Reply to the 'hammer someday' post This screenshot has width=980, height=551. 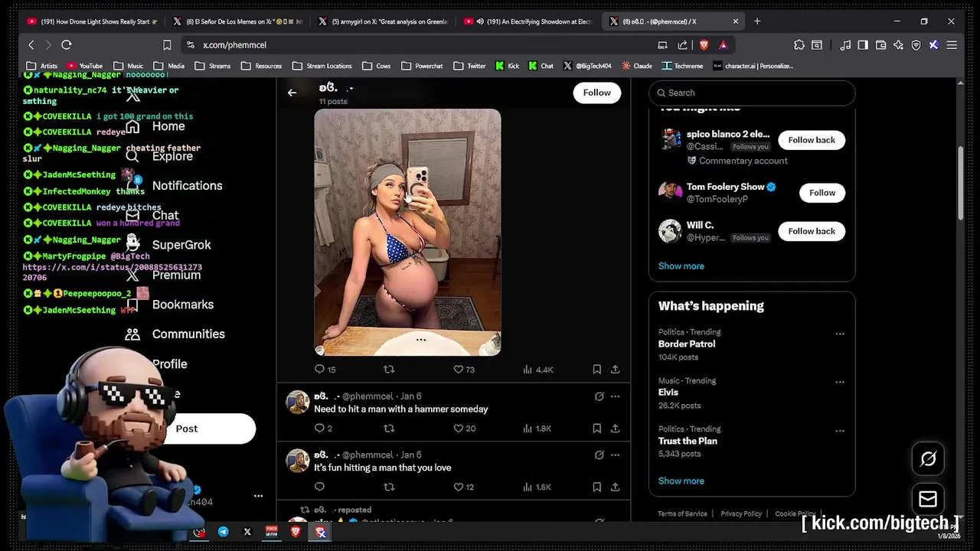click(323, 429)
